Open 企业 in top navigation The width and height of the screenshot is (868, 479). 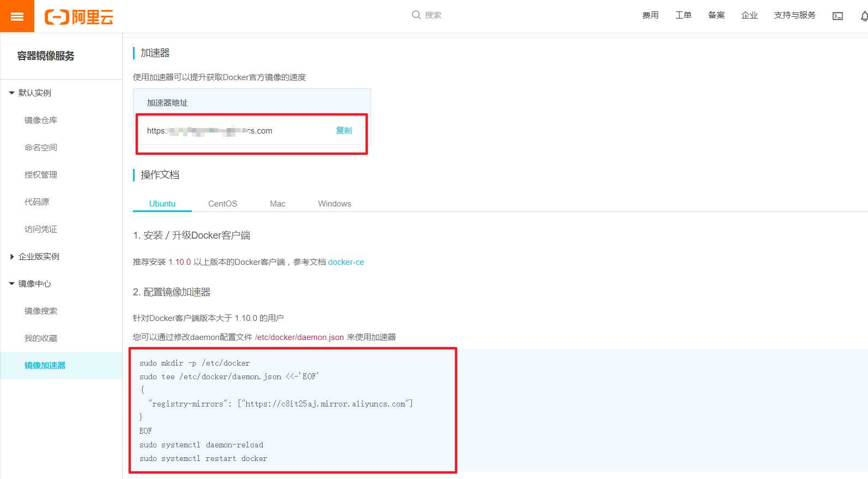point(749,15)
